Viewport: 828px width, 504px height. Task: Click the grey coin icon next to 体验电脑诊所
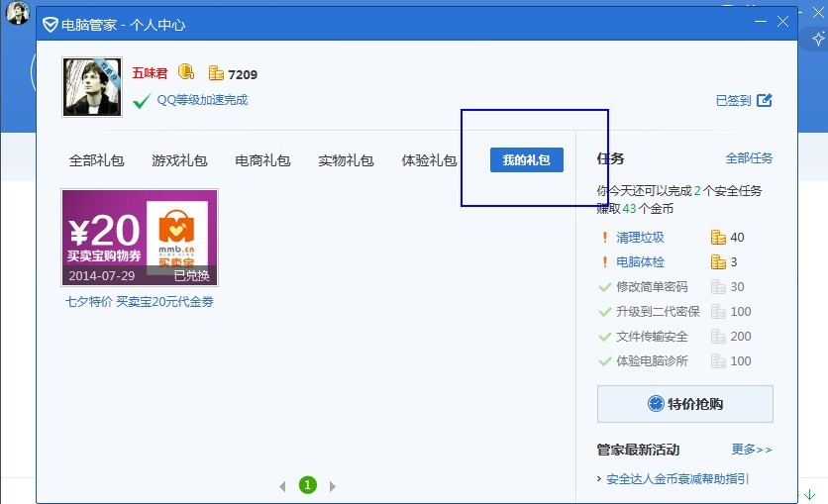pyautogui.click(x=718, y=361)
